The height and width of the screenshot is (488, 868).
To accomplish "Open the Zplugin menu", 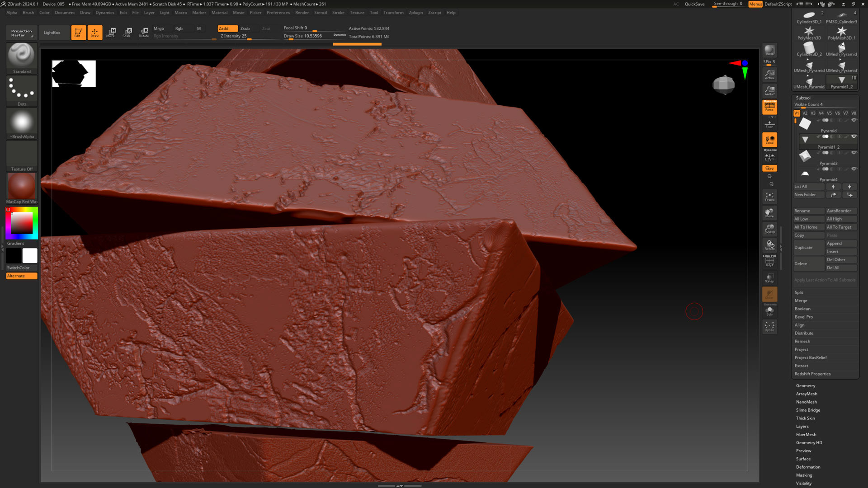I will 415,13.
